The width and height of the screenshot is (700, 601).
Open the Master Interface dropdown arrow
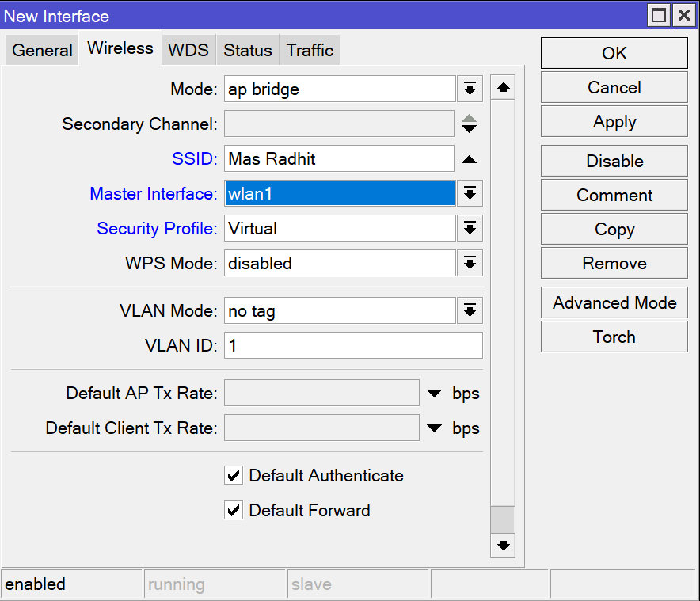tap(470, 193)
